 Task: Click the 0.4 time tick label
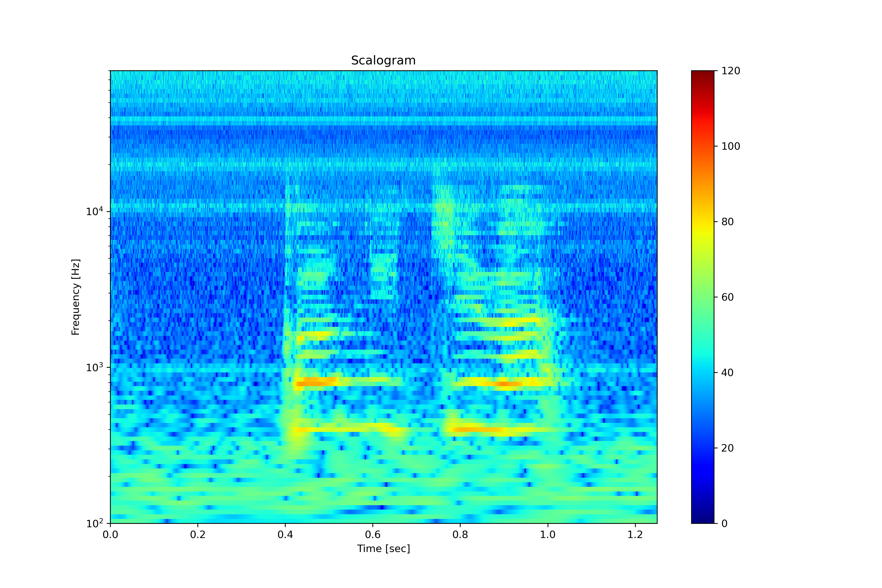point(285,534)
